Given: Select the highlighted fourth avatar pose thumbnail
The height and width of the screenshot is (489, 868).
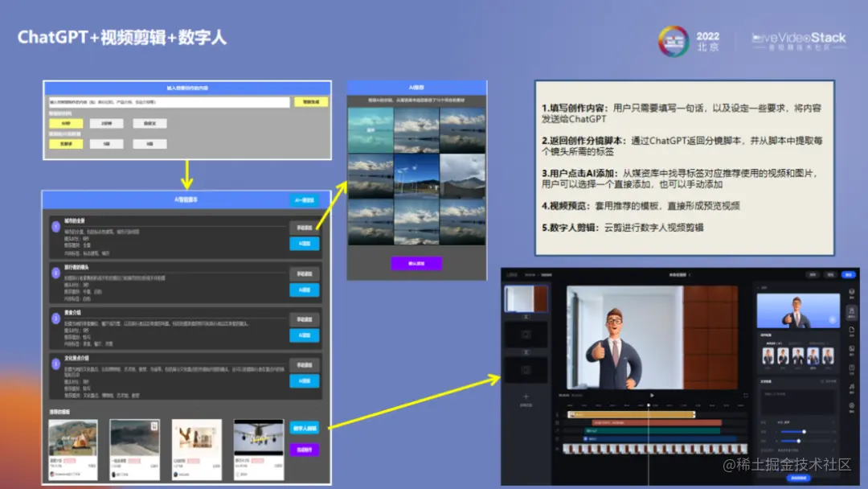Looking at the screenshot, I should (x=813, y=355).
